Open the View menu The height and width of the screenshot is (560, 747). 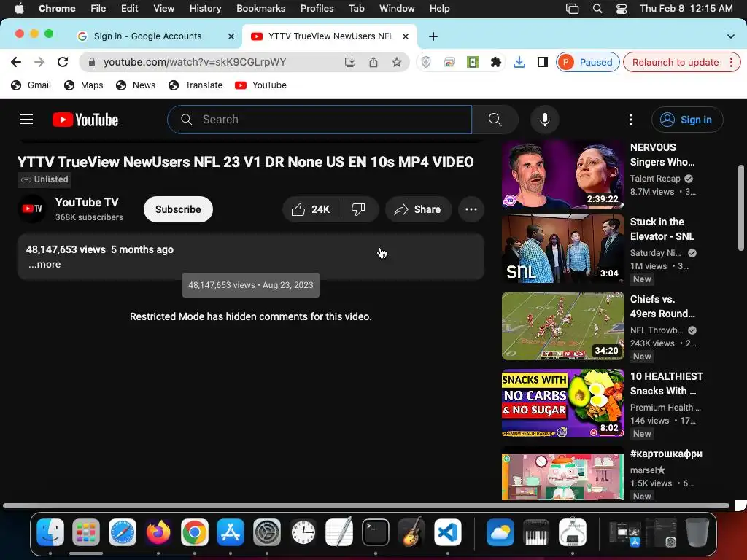click(x=163, y=9)
